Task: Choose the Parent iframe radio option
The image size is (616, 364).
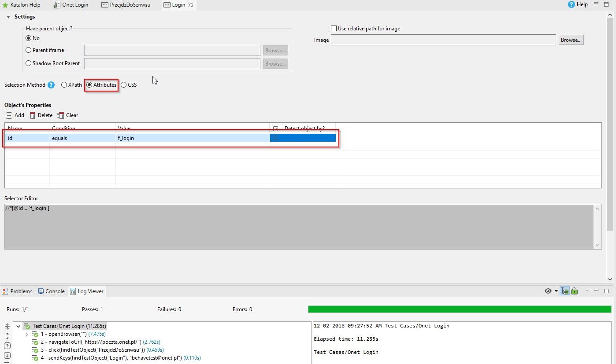Action: click(29, 50)
